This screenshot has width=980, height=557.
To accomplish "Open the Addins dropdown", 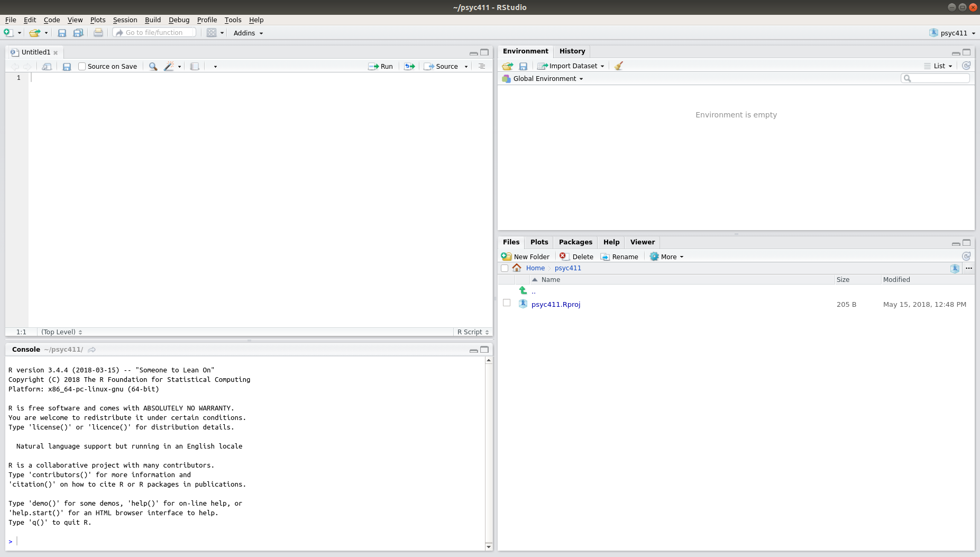I will 248,33.
